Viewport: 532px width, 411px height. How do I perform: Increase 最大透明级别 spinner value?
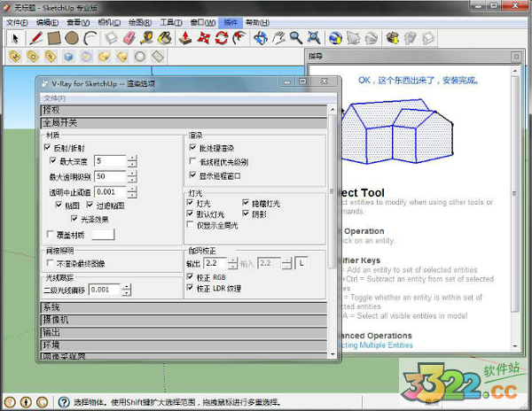(132, 174)
